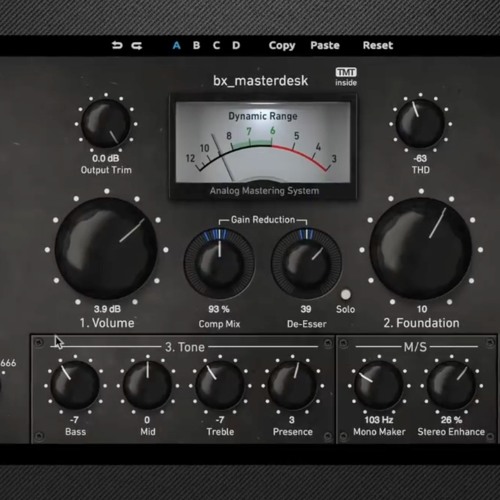Image resolution: width=500 pixels, height=500 pixels.
Task: Click the TMT inside badge
Action: [x=346, y=77]
